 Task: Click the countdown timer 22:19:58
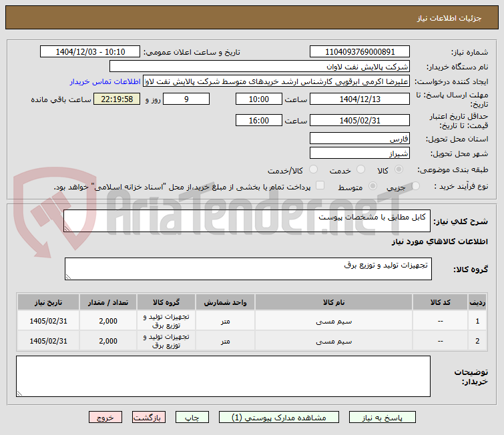pyautogui.click(x=117, y=99)
